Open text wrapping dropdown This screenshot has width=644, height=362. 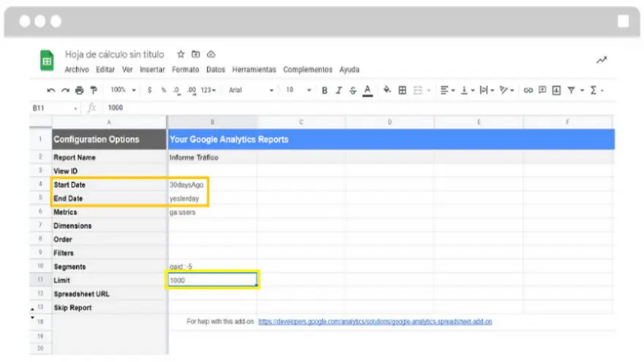(487, 90)
